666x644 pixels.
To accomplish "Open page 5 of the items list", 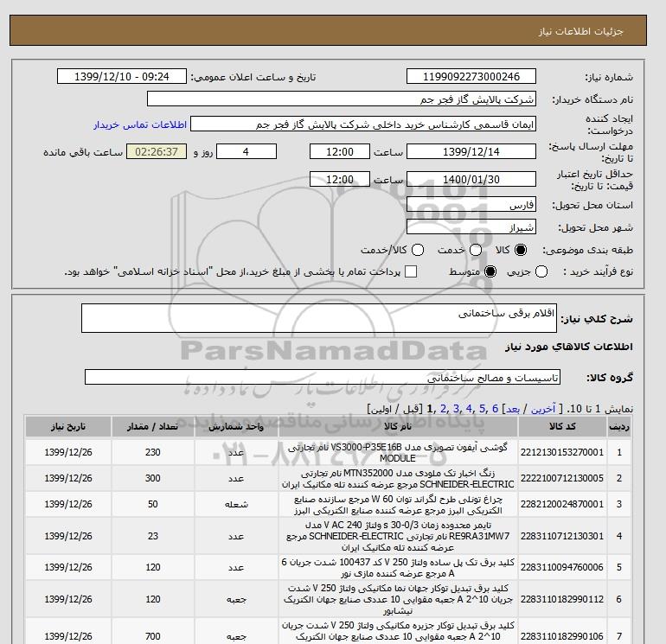I will point(482,409).
